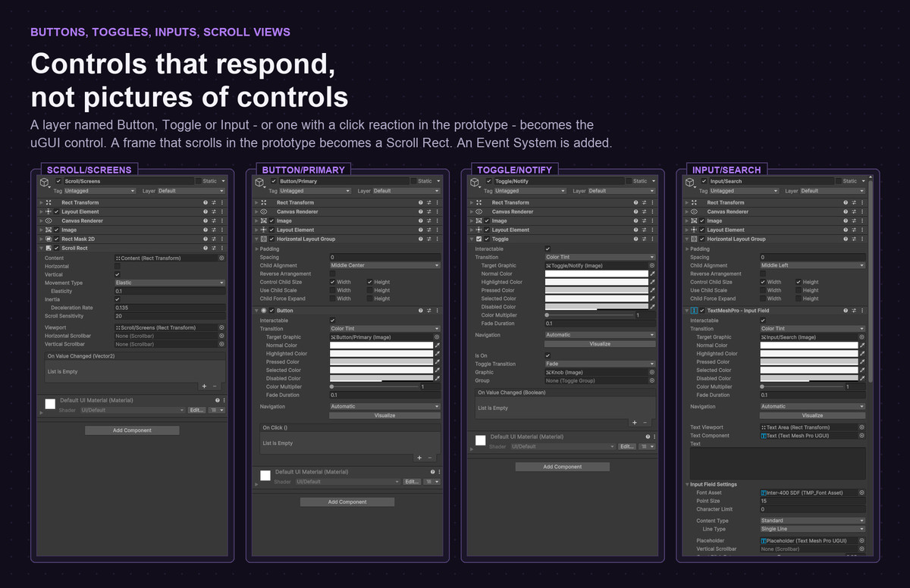Open help for TextMeshPro Input Field in Input/Search
Image resolution: width=910 pixels, height=588 pixels.
[846, 311]
